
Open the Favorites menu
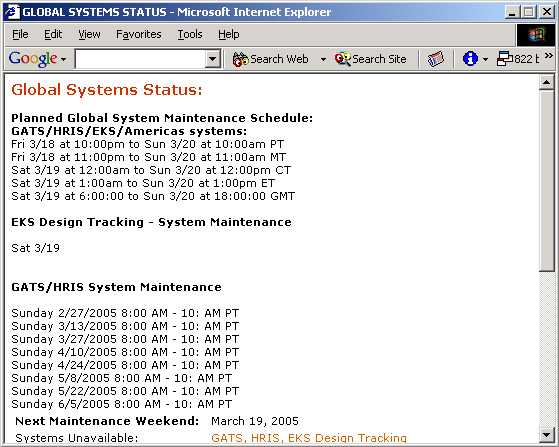point(139,34)
